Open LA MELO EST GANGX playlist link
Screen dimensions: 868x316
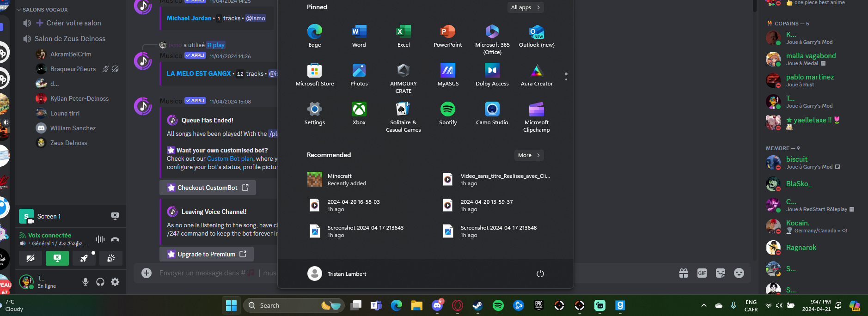199,73
